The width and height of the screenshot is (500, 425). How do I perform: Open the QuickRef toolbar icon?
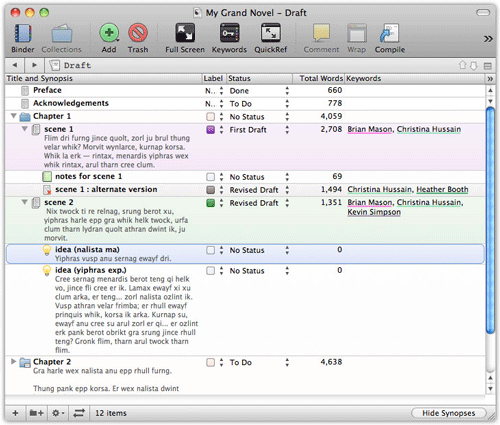tap(270, 33)
